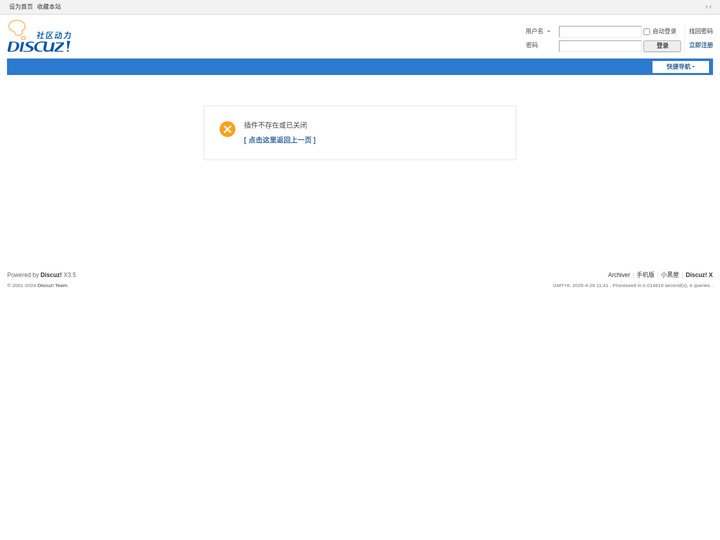
Task: Open the Discuz! X footer link
Action: point(699,275)
